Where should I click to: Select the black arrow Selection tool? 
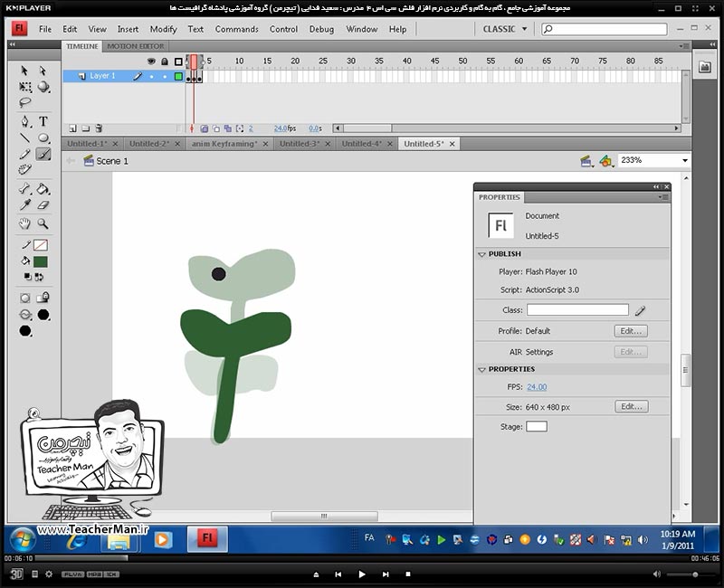(24, 71)
